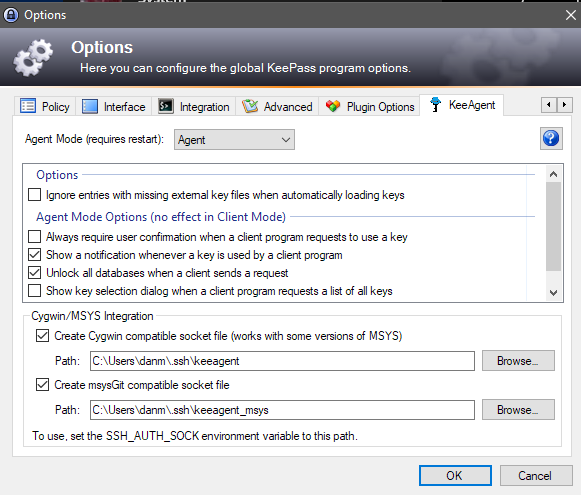
Task: Click the blue help question mark icon
Action: click(x=551, y=139)
